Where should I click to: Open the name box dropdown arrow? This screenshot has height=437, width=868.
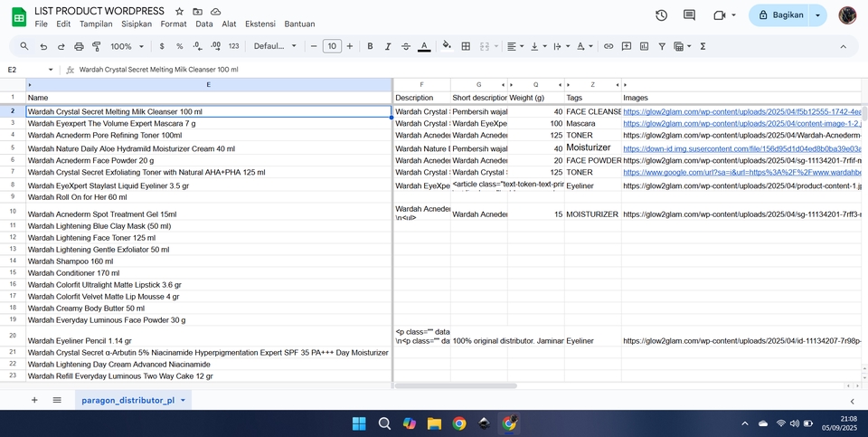point(51,70)
